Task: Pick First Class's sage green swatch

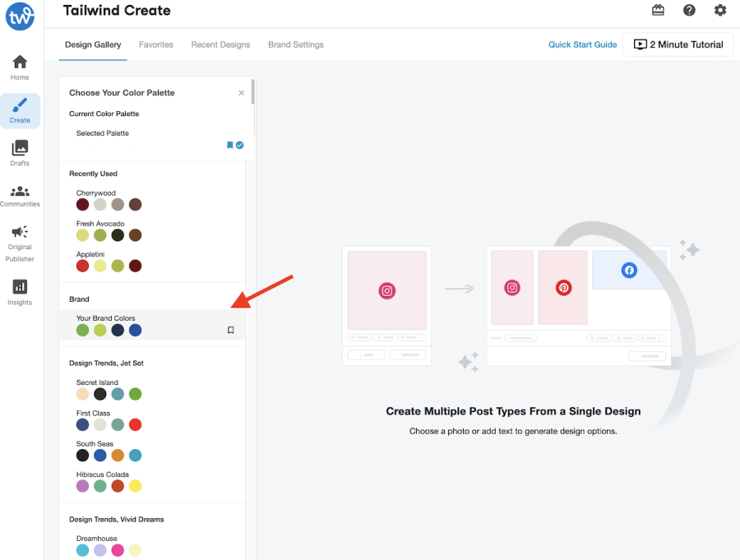Action: 118,424
